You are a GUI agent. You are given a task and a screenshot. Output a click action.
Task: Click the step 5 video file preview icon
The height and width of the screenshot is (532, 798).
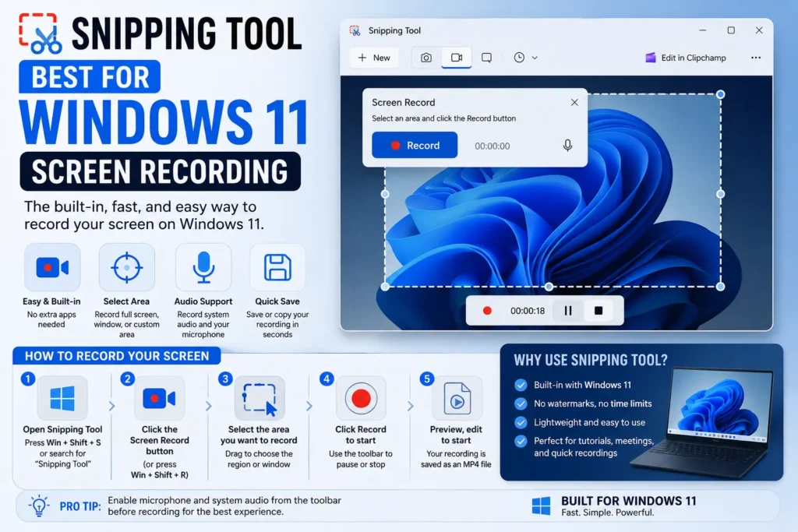click(457, 398)
